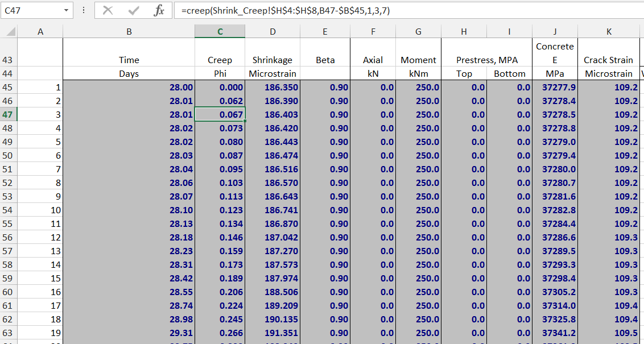644x344 pixels.
Task: Select Shrinkage cell showing 187.042
Action: point(272,237)
